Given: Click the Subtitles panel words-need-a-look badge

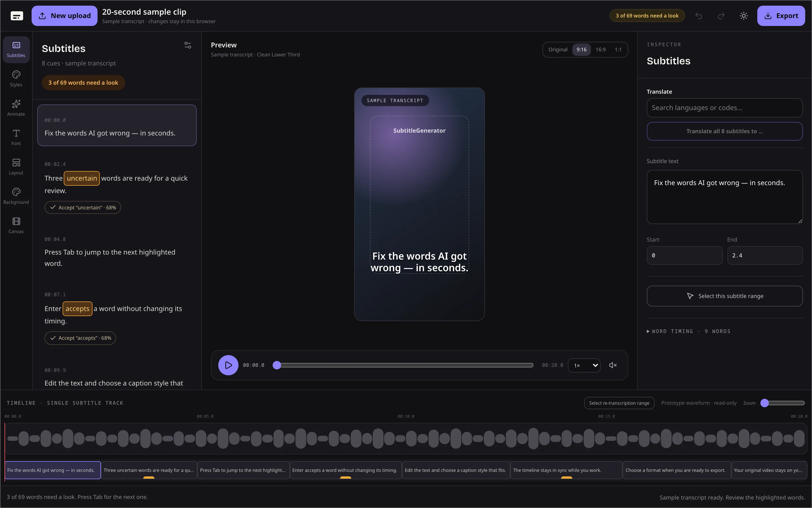Looking at the screenshot, I should [x=83, y=83].
